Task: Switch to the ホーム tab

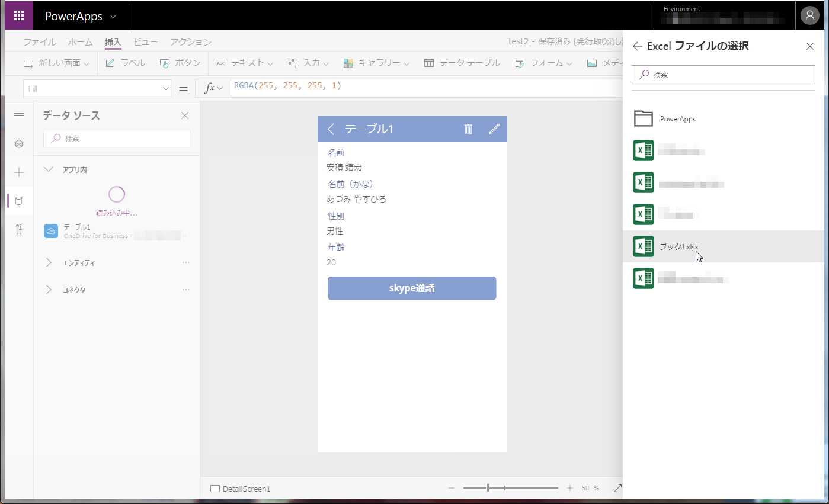Action: (80, 42)
